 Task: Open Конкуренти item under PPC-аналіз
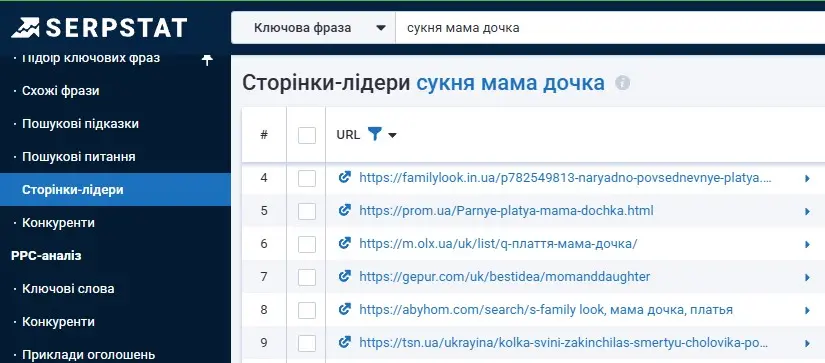pos(58,321)
